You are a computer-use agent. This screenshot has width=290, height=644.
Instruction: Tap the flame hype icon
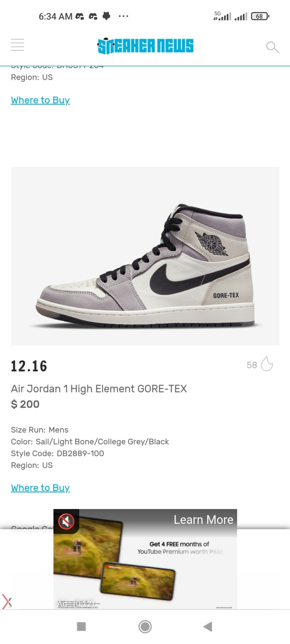pyautogui.click(x=267, y=364)
